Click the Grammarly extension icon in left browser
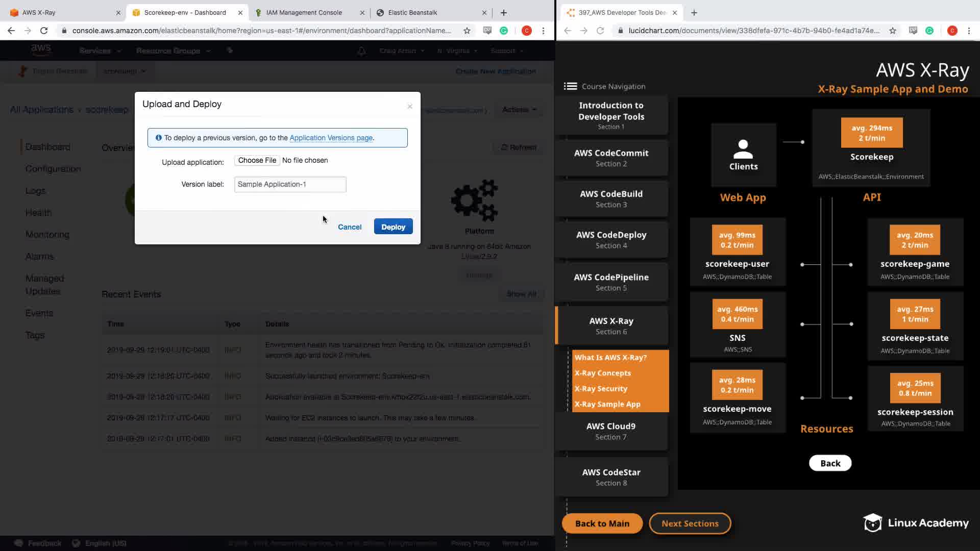The height and width of the screenshot is (551, 980). coord(504,31)
